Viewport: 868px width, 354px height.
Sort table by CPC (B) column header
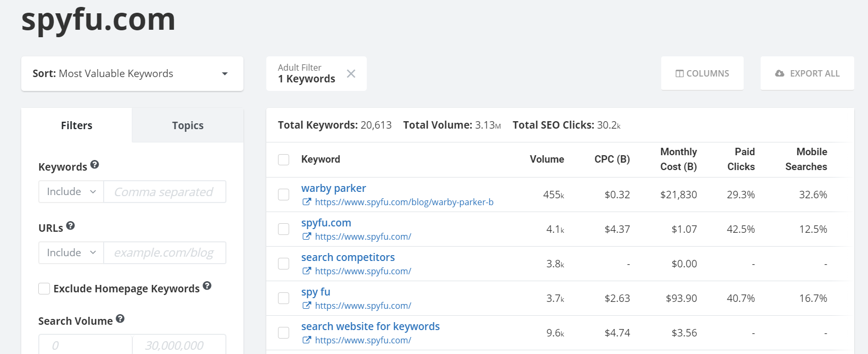[612, 159]
